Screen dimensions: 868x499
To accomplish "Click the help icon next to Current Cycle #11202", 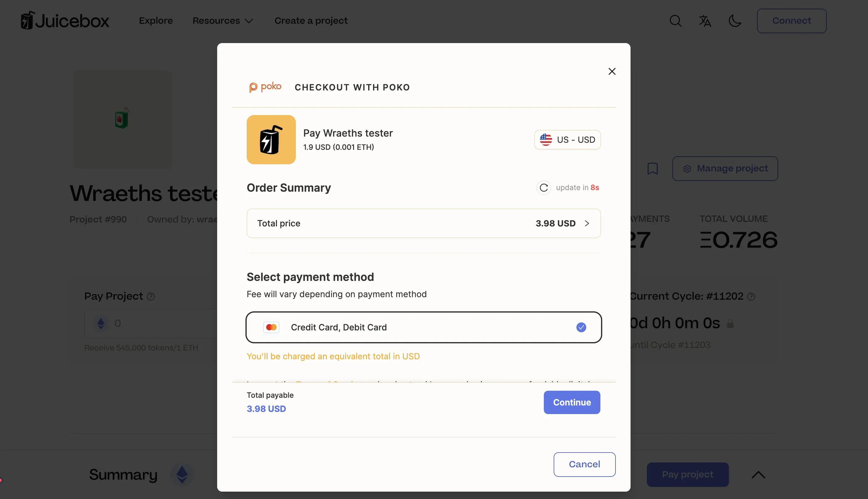I will point(751,296).
